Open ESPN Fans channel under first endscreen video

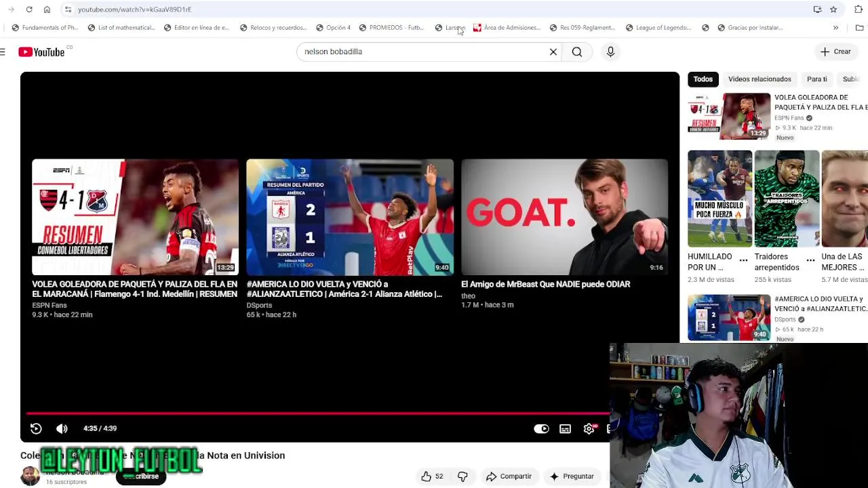coord(50,305)
